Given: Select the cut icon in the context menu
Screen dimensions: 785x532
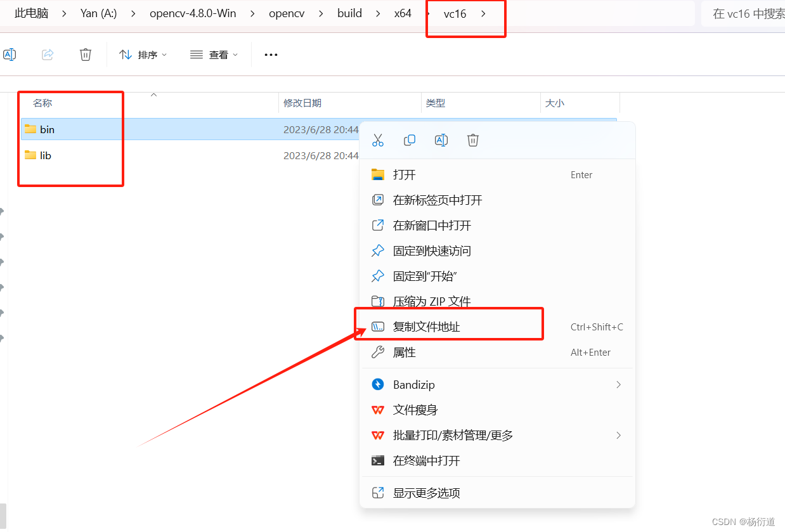Looking at the screenshot, I should point(378,140).
